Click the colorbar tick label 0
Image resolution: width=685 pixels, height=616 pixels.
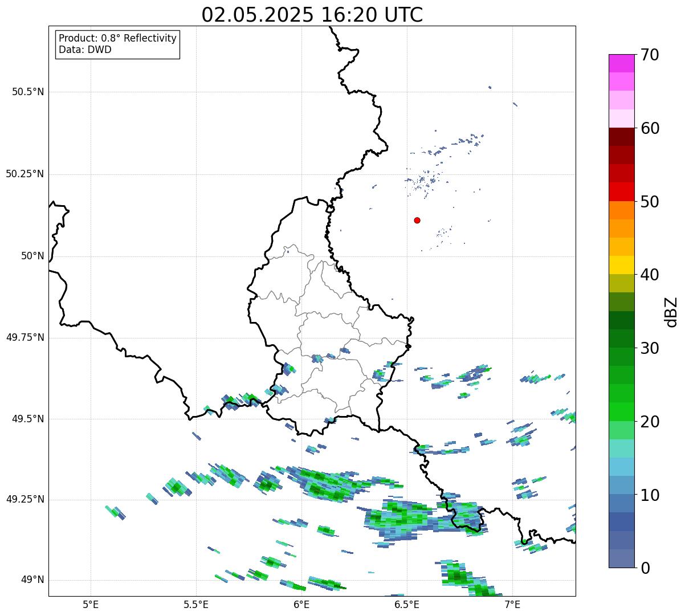(645, 568)
